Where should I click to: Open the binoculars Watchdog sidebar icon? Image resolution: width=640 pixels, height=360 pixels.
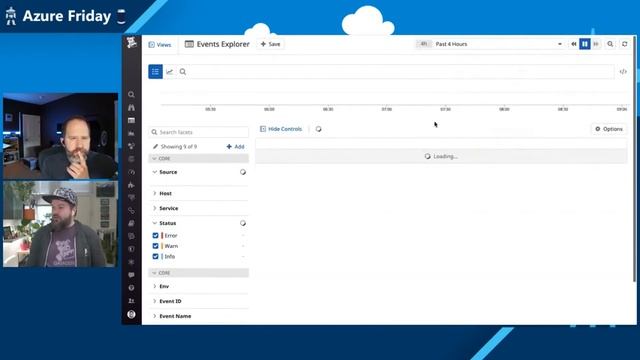coord(131,108)
